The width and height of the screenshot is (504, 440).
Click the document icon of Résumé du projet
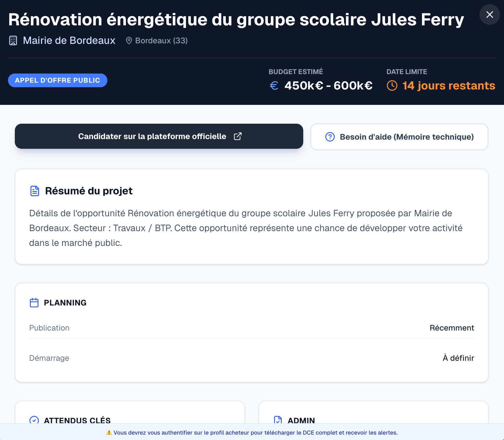34,191
